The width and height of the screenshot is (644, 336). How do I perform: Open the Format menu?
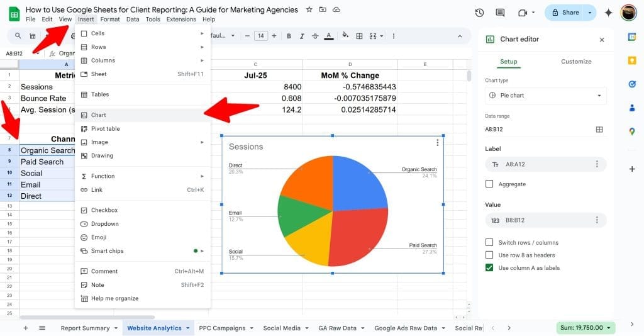pos(110,20)
